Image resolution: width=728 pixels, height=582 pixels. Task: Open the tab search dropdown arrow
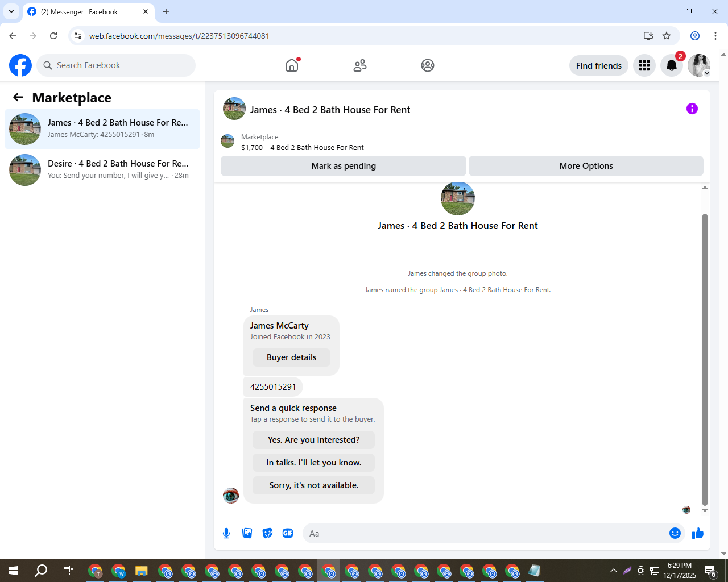pyautogui.click(x=11, y=11)
